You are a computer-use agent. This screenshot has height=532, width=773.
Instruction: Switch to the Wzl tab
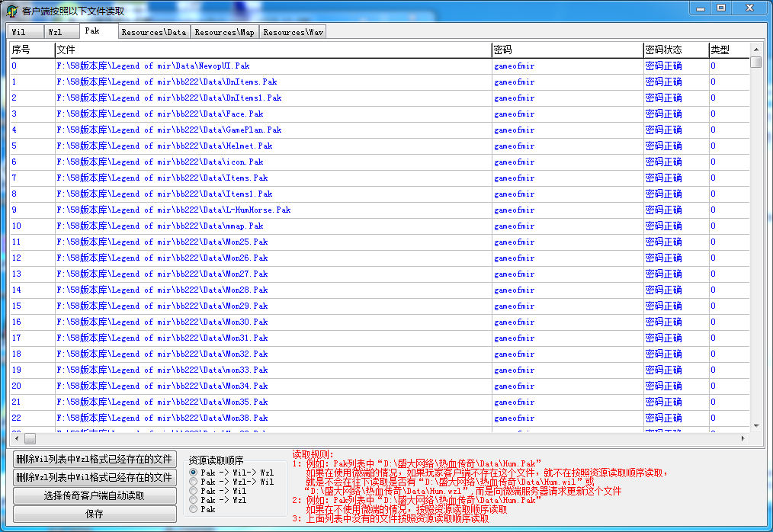tap(62, 32)
